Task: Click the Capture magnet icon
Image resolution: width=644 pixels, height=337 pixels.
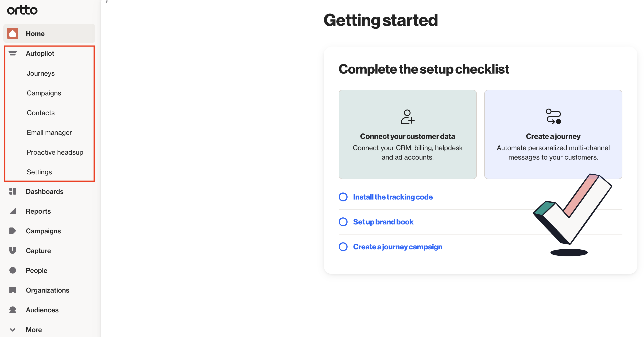Action: click(12, 251)
